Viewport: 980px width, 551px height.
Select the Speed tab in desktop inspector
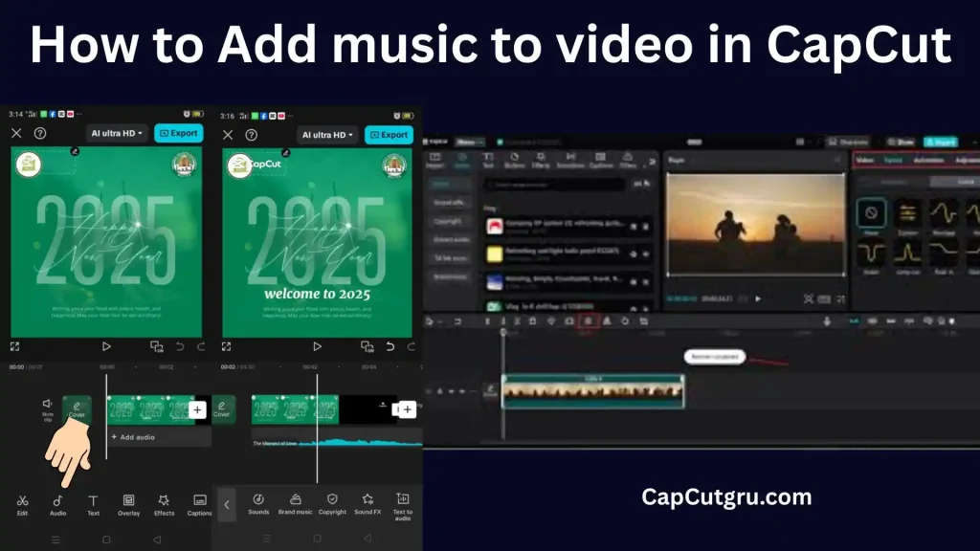pyautogui.click(x=893, y=160)
